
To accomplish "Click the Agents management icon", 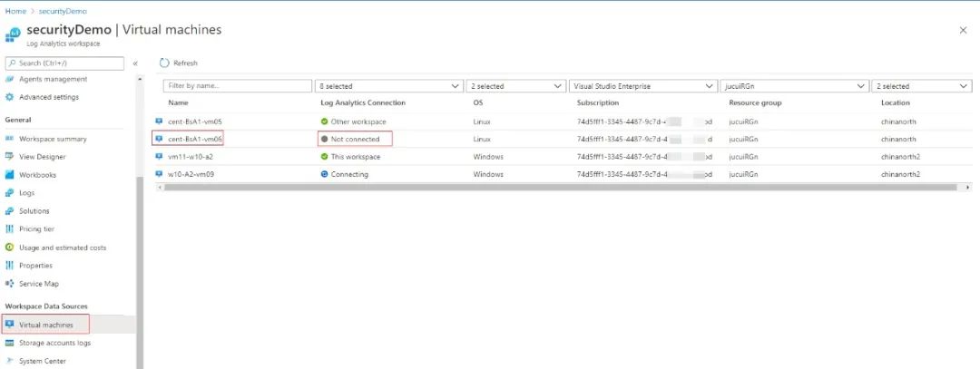I will [9, 79].
